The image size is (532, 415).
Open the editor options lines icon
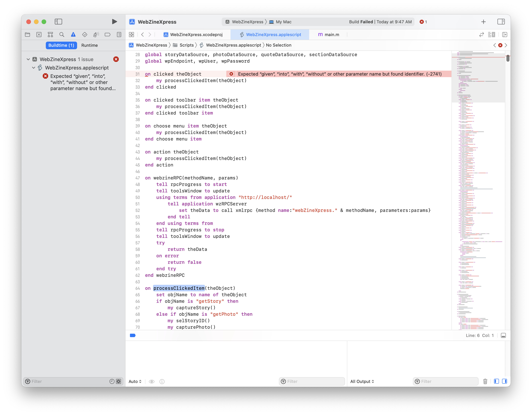491,35
